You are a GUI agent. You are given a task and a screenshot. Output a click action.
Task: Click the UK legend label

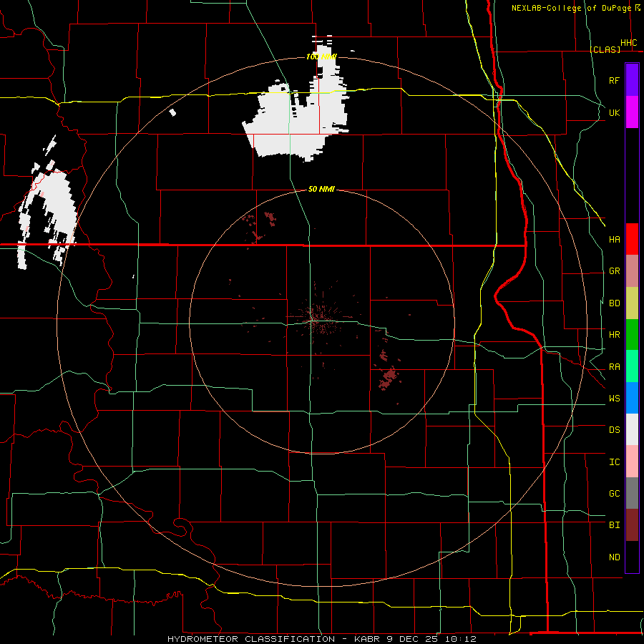pos(614,112)
